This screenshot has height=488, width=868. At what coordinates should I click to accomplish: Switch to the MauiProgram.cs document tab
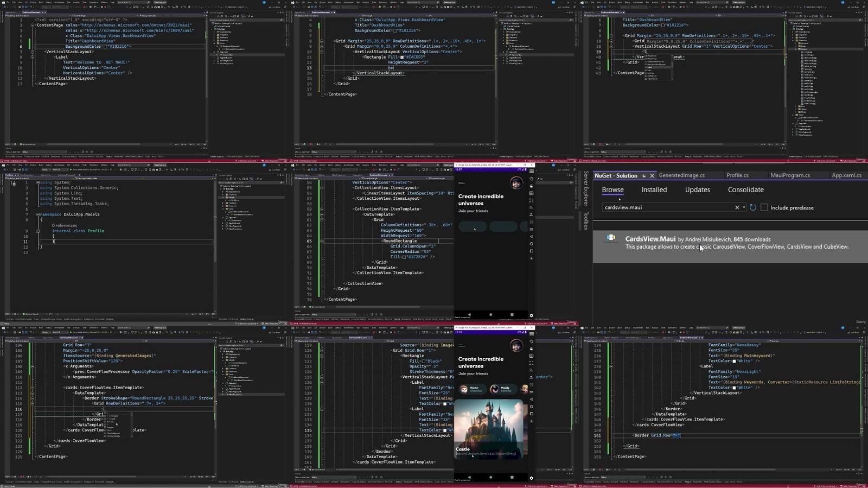click(790, 175)
